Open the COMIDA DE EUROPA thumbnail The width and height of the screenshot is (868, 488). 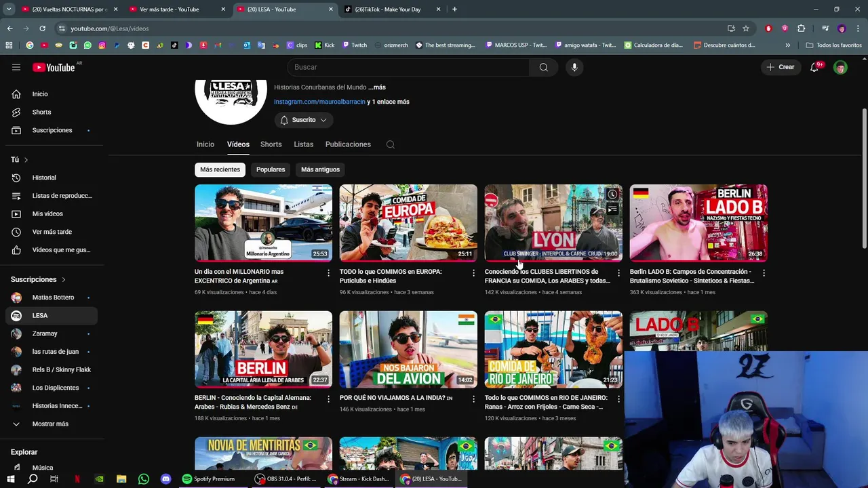(x=408, y=223)
